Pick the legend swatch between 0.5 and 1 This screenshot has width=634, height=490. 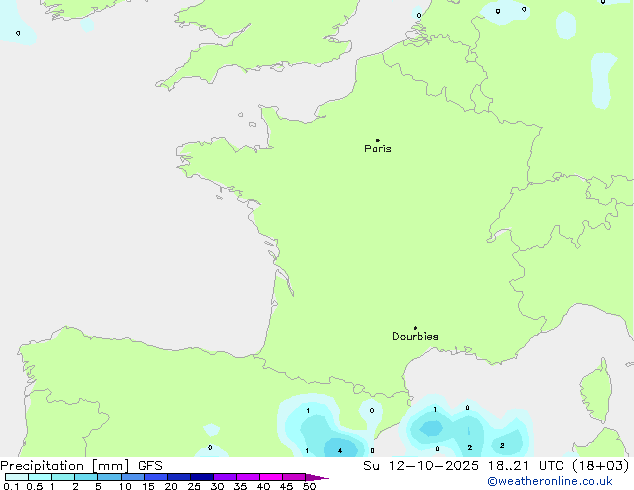[40, 477]
